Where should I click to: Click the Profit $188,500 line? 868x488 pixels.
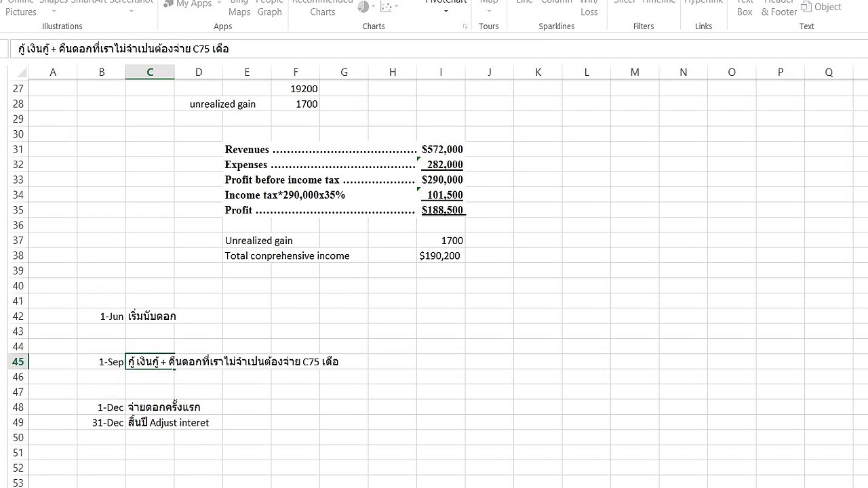click(344, 210)
